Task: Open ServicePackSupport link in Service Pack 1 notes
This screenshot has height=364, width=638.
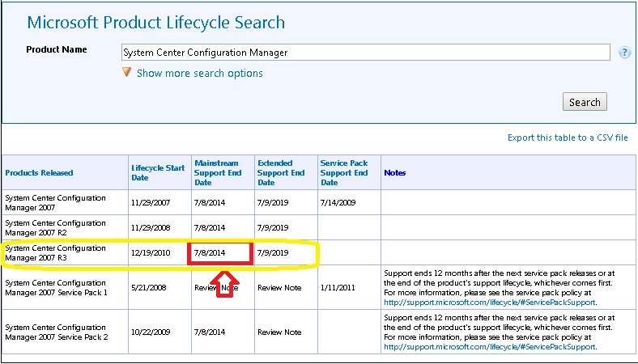Action: [490, 303]
